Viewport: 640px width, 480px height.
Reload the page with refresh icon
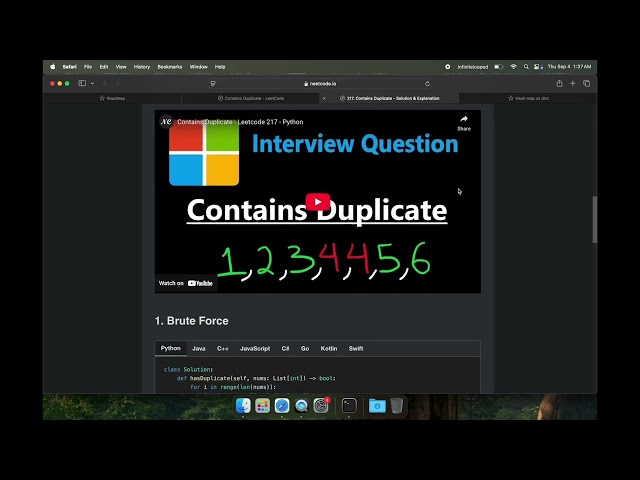(x=427, y=84)
